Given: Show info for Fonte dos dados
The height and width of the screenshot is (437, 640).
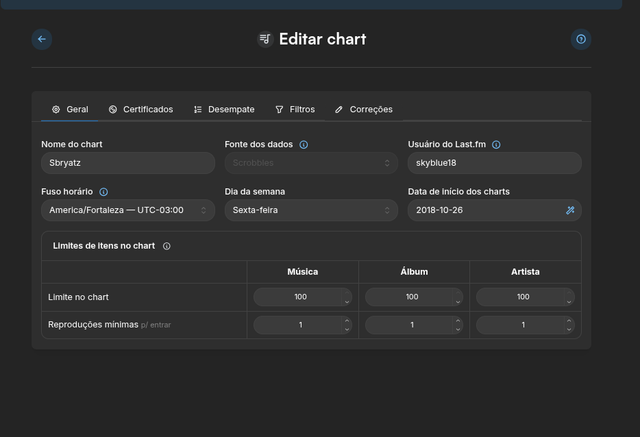Looking at the screenshot, I should pos(304,144).
